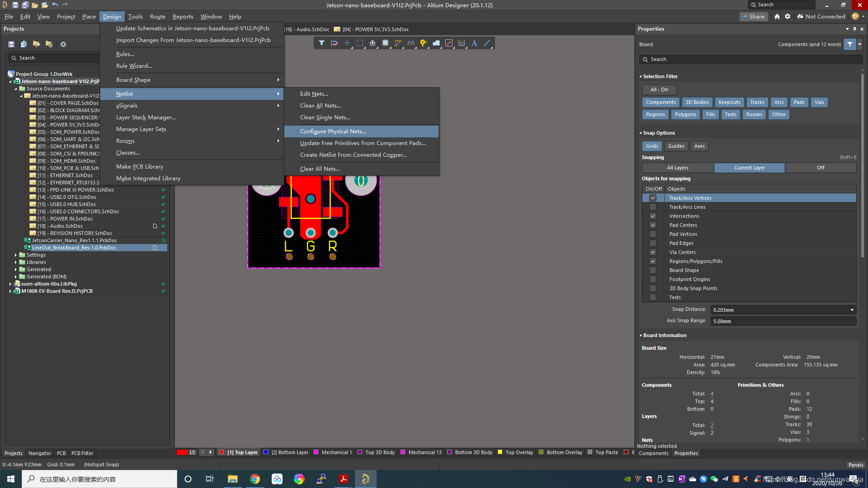Click the Save All icon in the title bar
This screenshot has height=488, width=868.
(25, 5)
